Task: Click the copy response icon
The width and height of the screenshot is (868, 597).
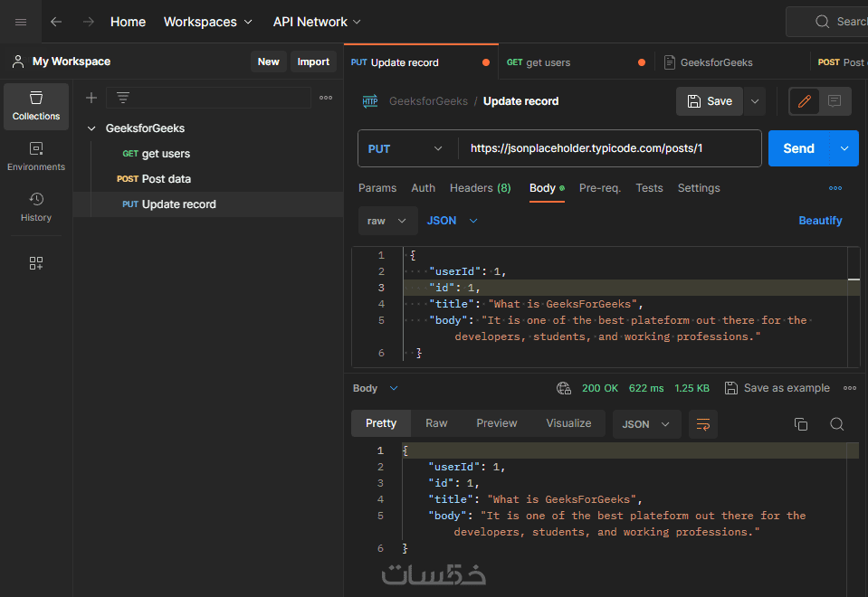Action: (800, 424)
